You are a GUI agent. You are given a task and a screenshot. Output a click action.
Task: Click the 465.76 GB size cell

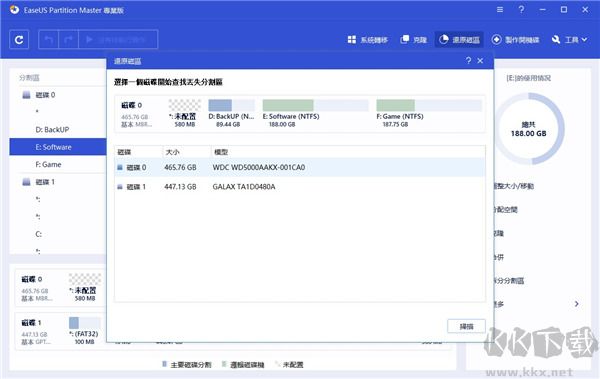click(x=180, y=167)
